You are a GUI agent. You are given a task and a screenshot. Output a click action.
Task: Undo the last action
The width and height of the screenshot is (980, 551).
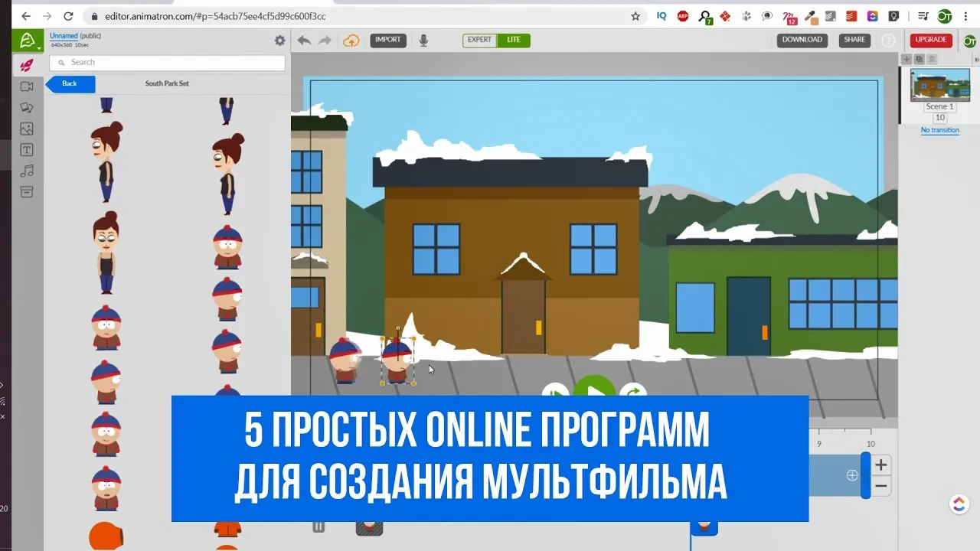304,41
